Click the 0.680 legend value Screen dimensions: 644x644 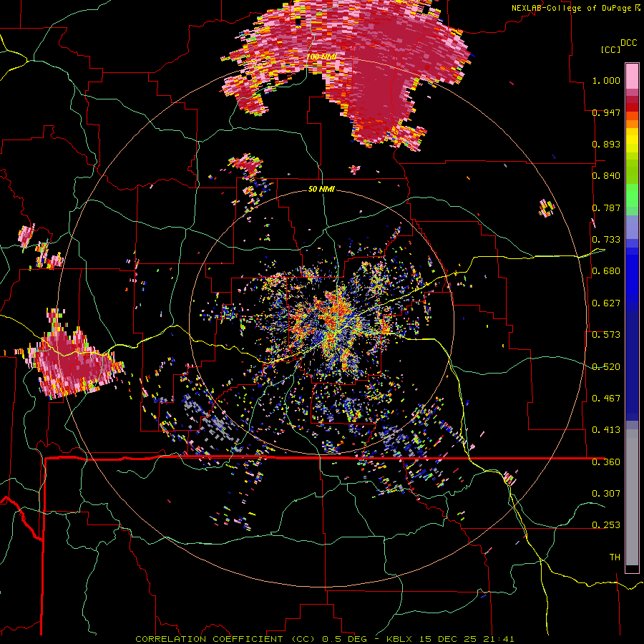pyautogui.click(x=606, y=271)
